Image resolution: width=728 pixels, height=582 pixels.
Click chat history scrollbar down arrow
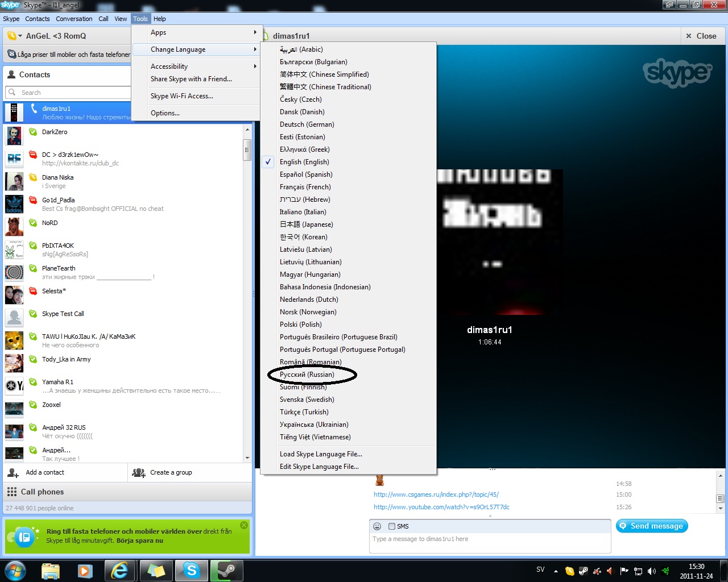[x=720, y=508]
